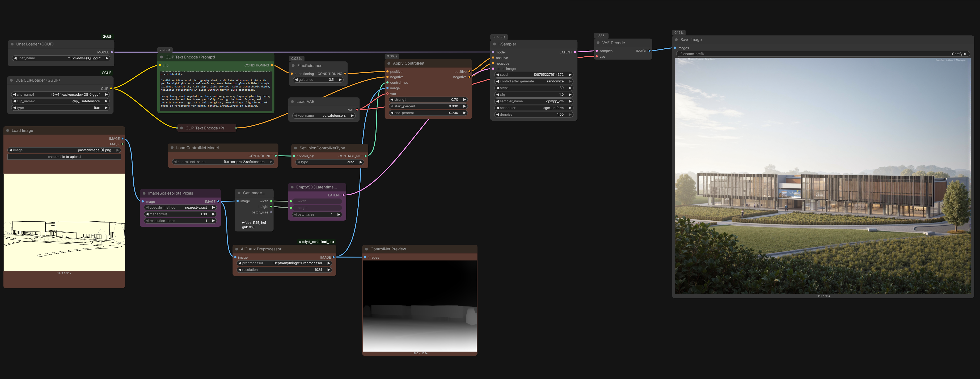
Task: Click the Unet Loader MODEL output port
Action: click(x=111, y=52)
